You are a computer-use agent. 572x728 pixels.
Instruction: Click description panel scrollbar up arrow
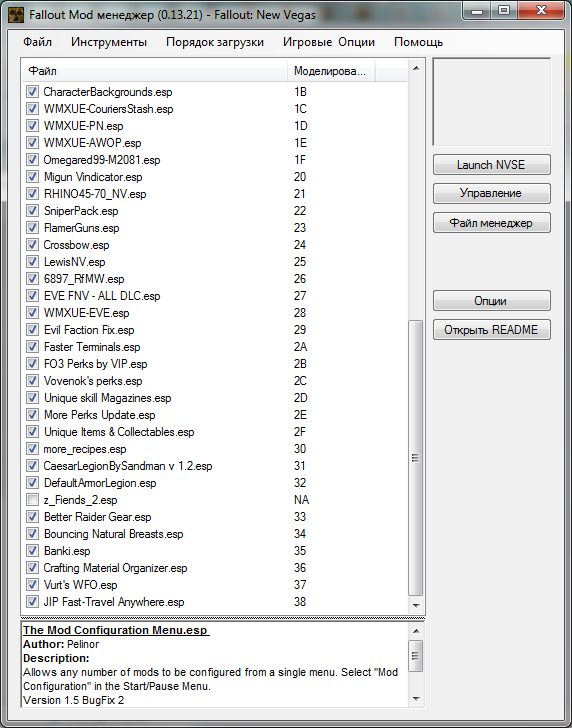point(416,631)
